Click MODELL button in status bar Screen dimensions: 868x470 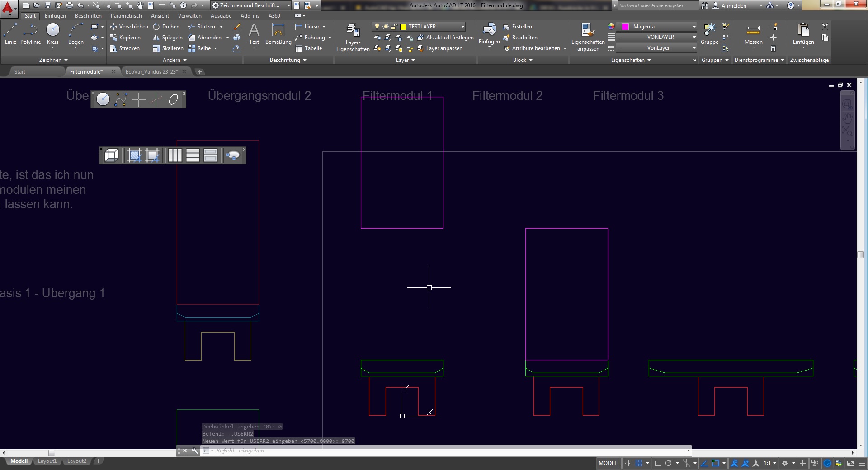coord(609,463)
